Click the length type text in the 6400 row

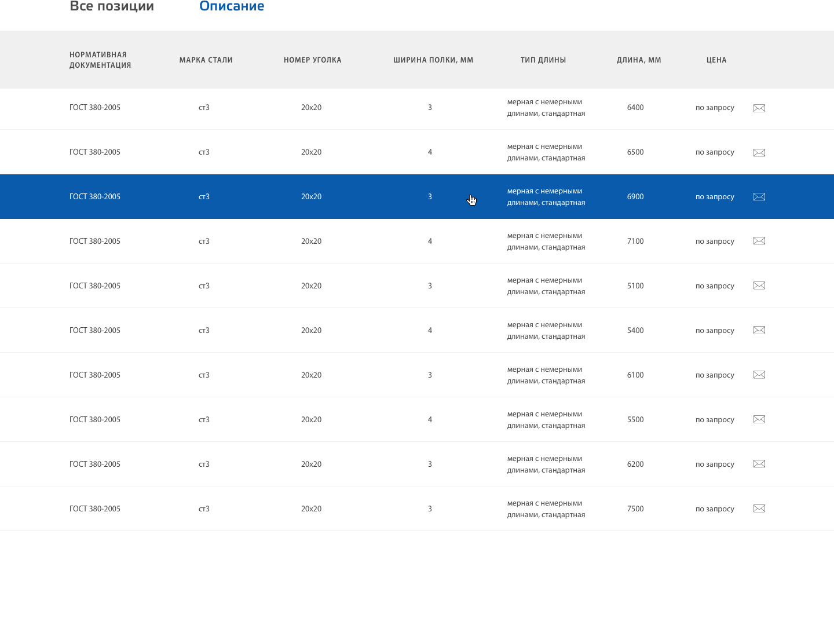click(x=546, y=108)
